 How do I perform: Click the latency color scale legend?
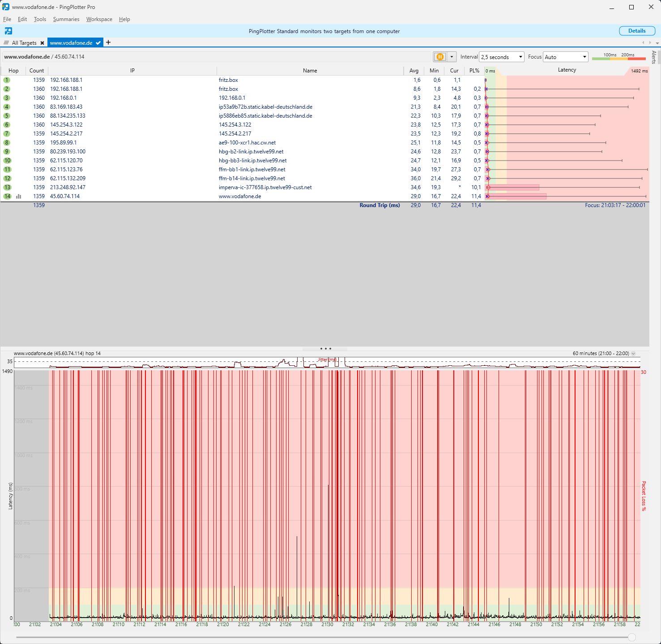(619, 57)
